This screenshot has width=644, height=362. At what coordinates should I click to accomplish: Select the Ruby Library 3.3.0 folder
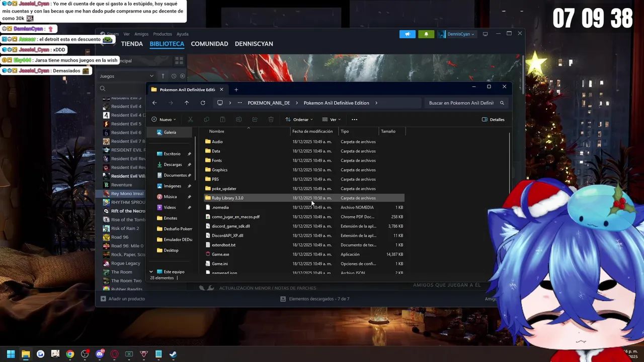tap(304, 198)
